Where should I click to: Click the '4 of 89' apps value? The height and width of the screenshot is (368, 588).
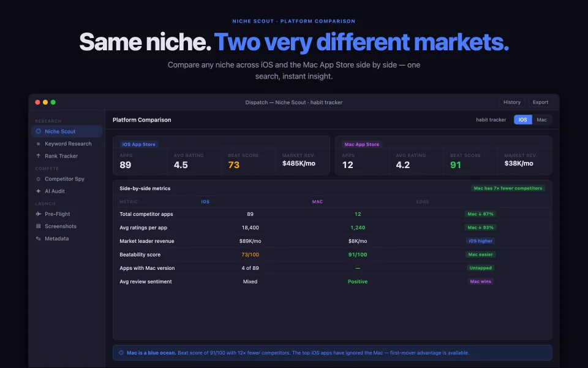pos(250,268)
